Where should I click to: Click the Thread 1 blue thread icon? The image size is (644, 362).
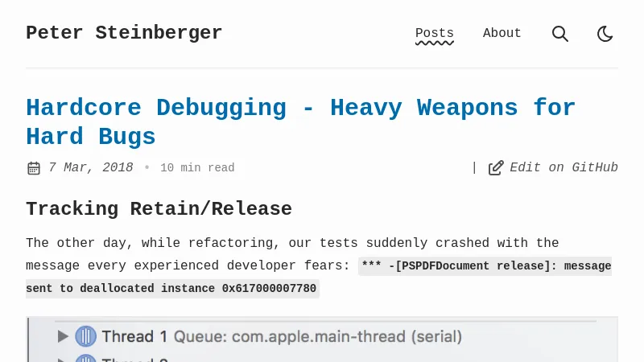(85, 336)
